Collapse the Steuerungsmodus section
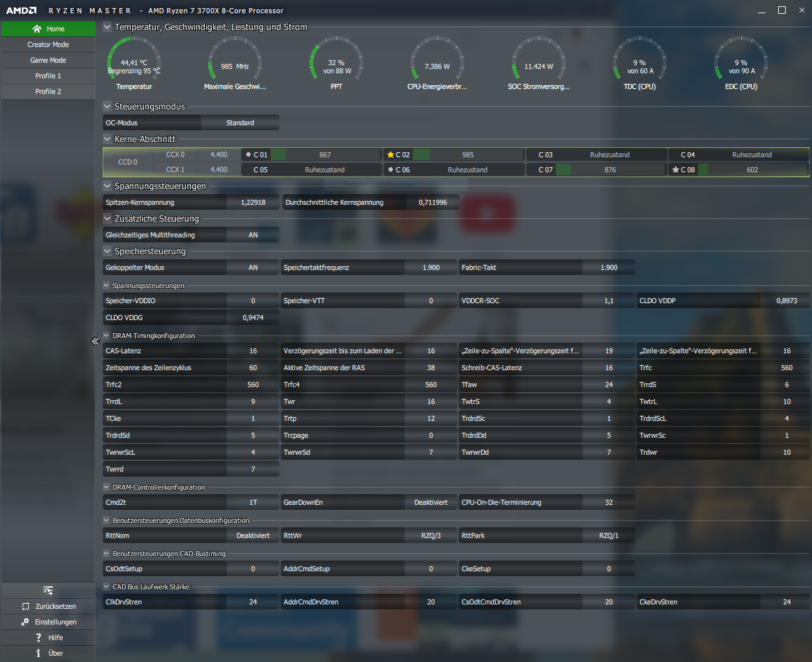 point(107,106)
